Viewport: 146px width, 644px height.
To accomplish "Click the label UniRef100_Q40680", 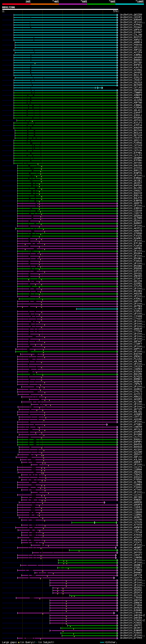I will (x=131, y=57).
